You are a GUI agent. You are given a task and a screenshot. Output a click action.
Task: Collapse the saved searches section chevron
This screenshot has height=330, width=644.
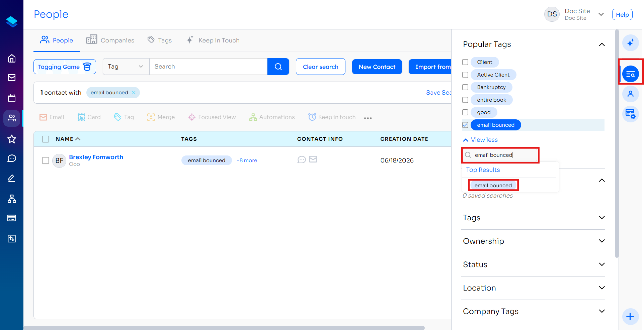tap(602, 180)
